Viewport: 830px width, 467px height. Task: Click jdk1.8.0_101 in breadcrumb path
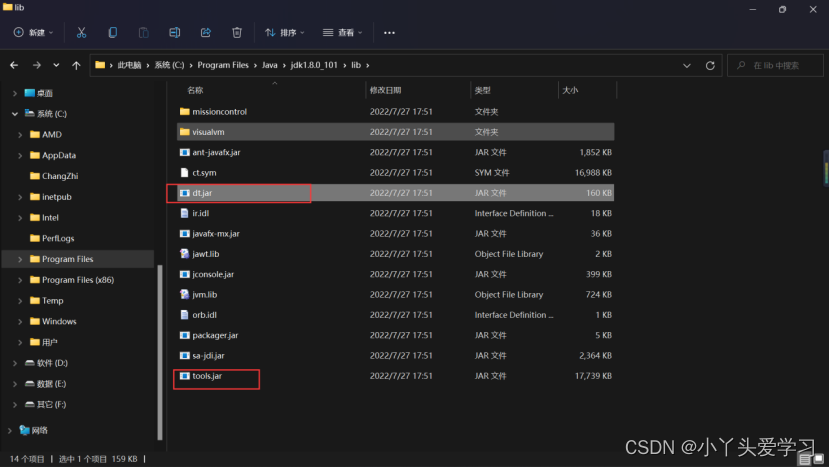tap(314, 65)
